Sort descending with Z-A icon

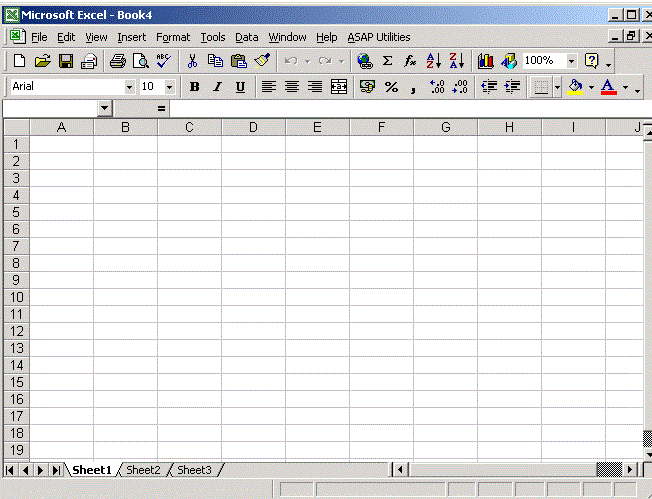[457, 61]
